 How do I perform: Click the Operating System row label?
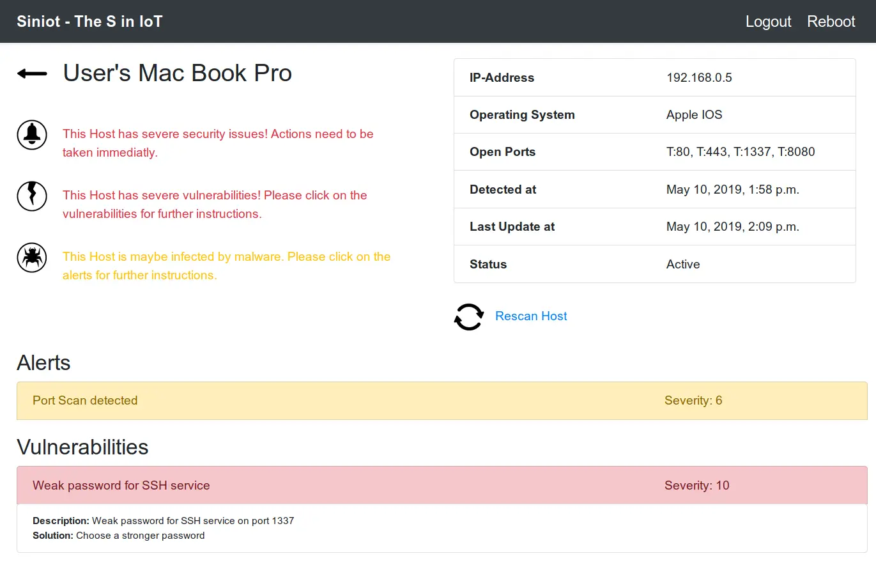click(x=522, y=114)
